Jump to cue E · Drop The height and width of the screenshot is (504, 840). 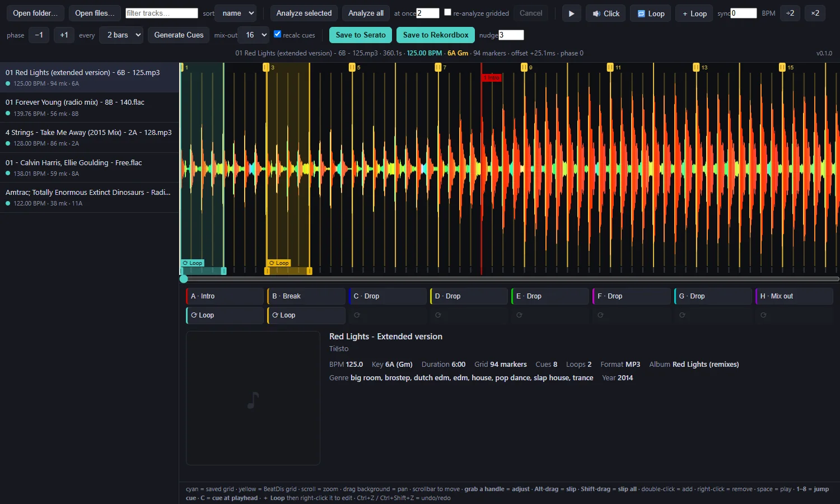coord(550,296)
